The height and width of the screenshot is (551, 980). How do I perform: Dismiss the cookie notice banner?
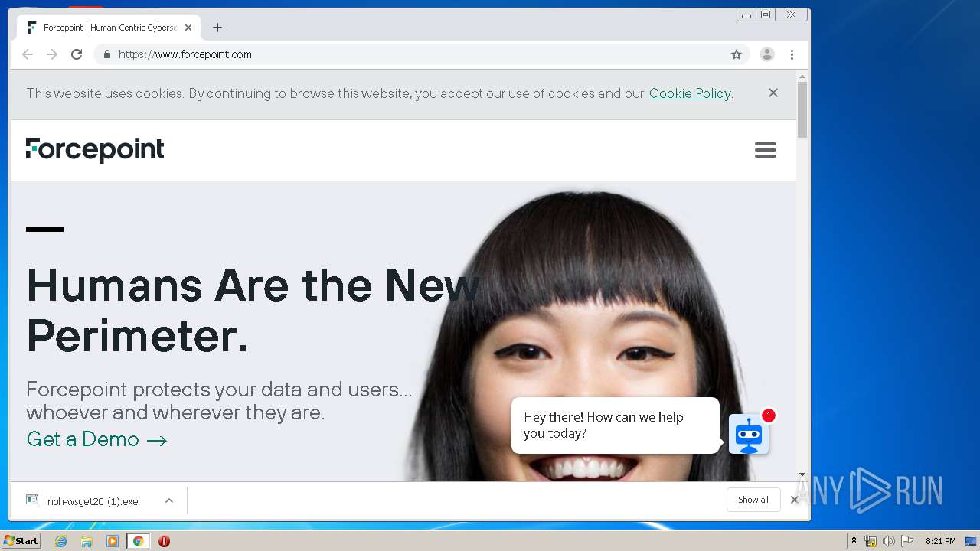(773, 93)
